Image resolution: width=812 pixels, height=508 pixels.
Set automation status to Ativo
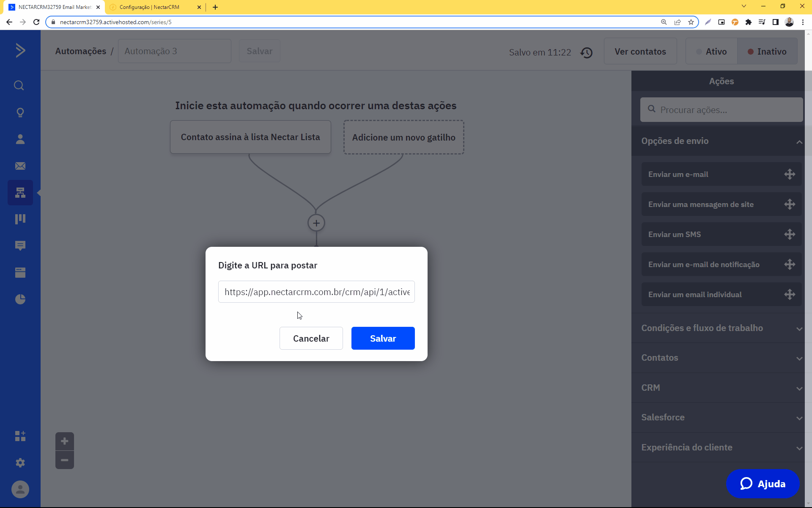pos(711,52)
